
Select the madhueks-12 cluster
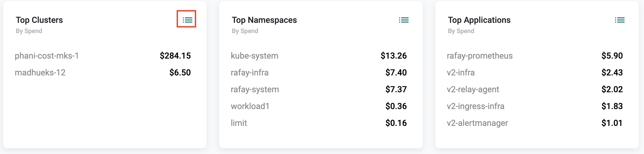click(x=40, y=73)
